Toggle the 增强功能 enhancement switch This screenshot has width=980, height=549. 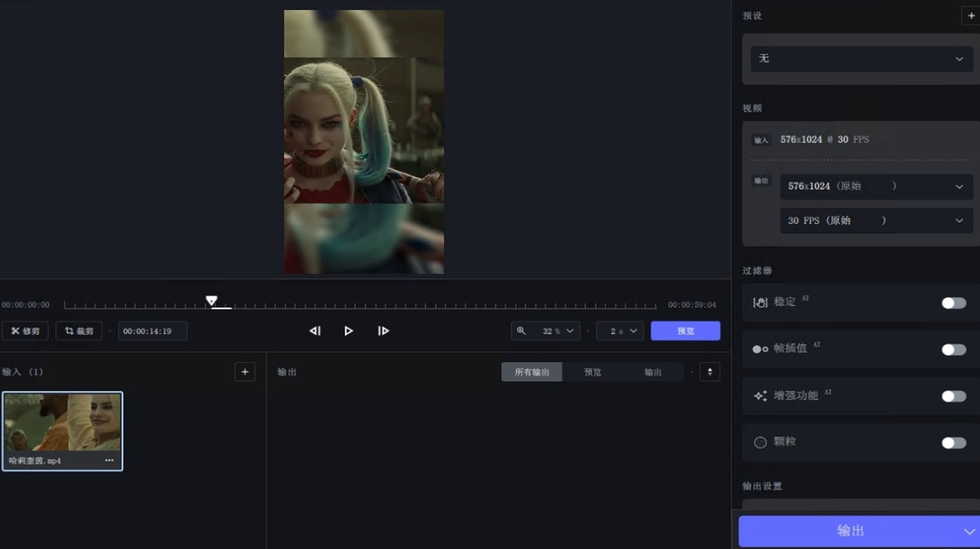[954, 396]
